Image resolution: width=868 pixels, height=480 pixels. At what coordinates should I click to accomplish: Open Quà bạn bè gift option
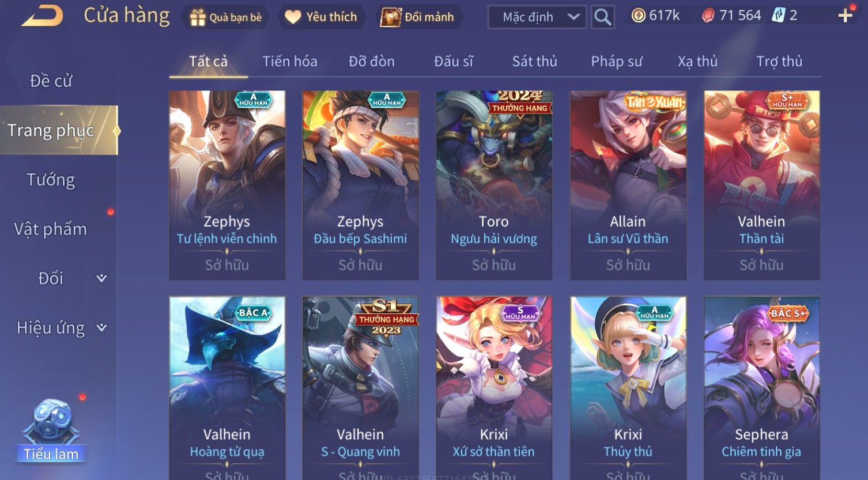(225, 17)
